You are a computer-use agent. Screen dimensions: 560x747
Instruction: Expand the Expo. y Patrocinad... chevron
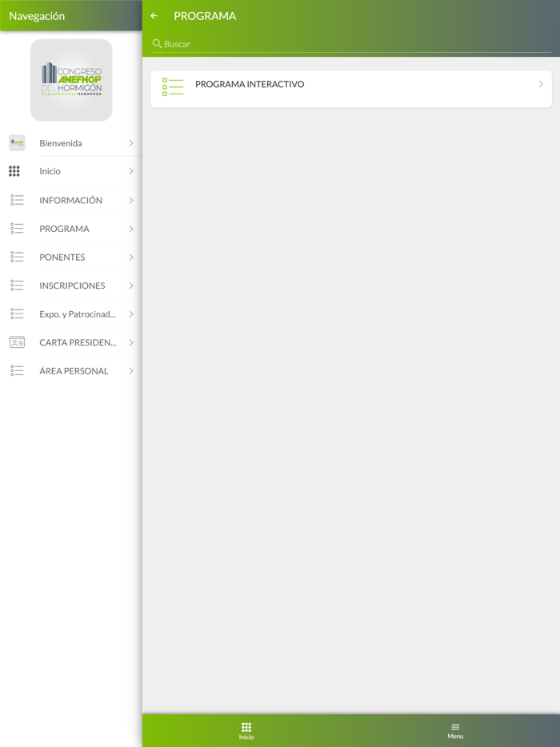[131, 314]
